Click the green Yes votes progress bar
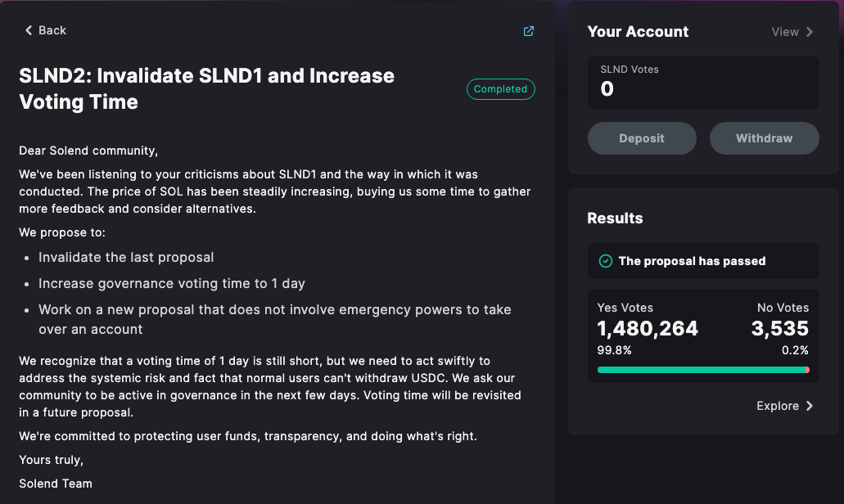Viewport: 844px width, 504px height. coord(701,370)
